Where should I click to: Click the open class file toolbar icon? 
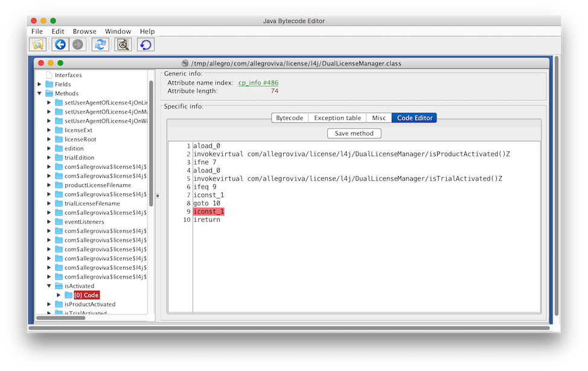pos(37,45)
